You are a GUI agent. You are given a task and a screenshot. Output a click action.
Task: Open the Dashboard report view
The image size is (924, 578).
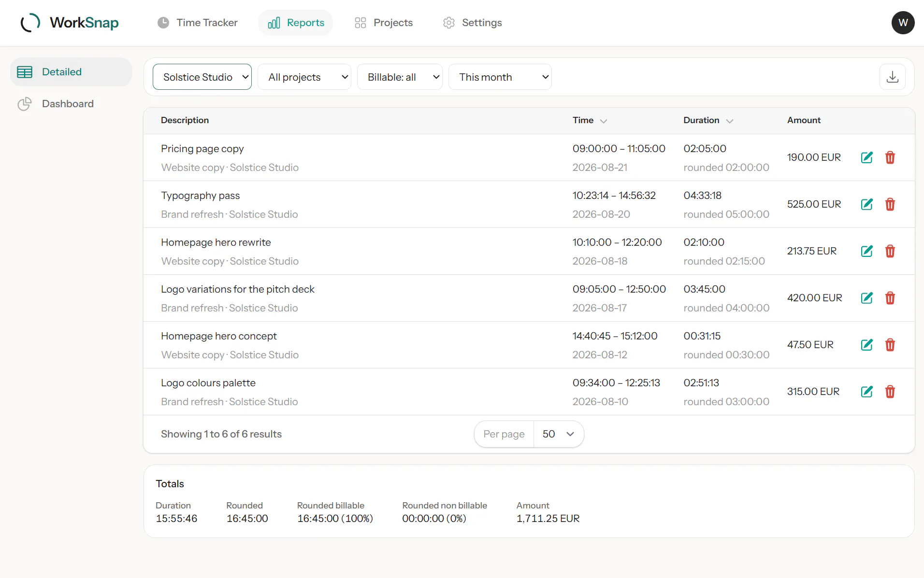pyautogui.click(x=71, y=104)
